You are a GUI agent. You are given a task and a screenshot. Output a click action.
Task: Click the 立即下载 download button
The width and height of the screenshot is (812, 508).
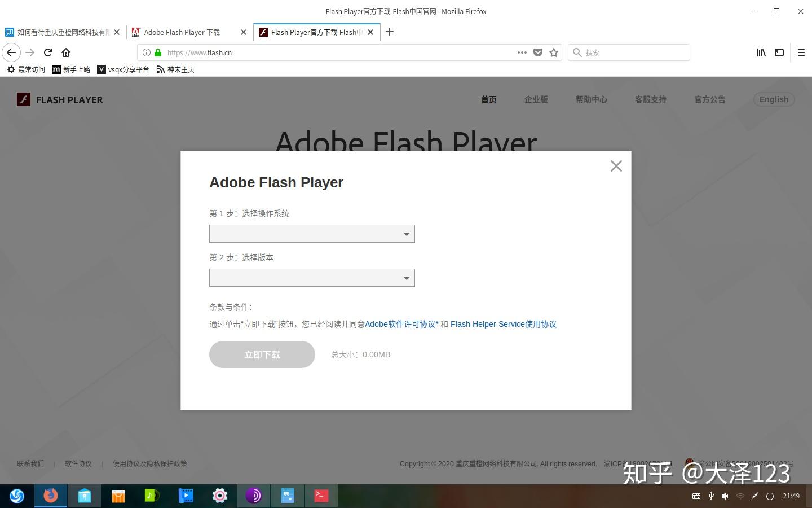click(262, 354)
